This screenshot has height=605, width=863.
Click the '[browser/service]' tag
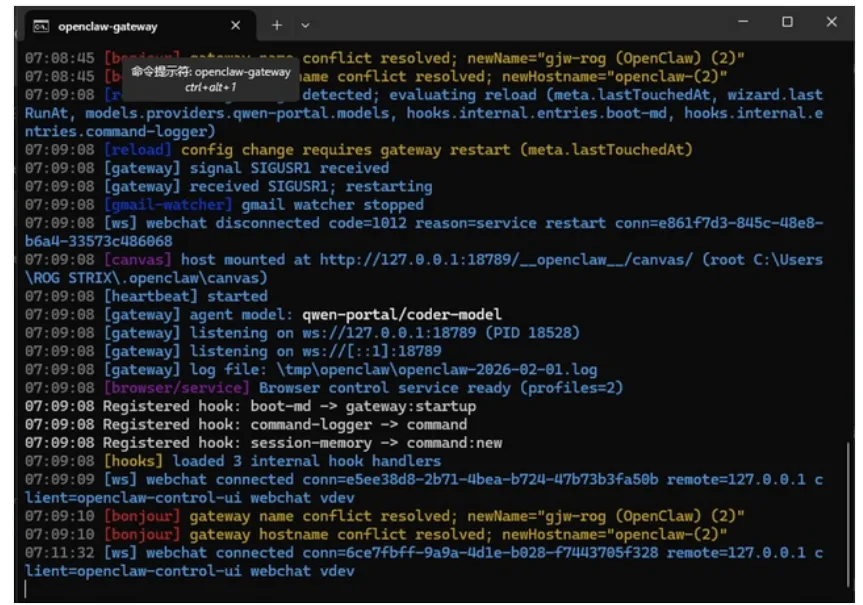177,388
